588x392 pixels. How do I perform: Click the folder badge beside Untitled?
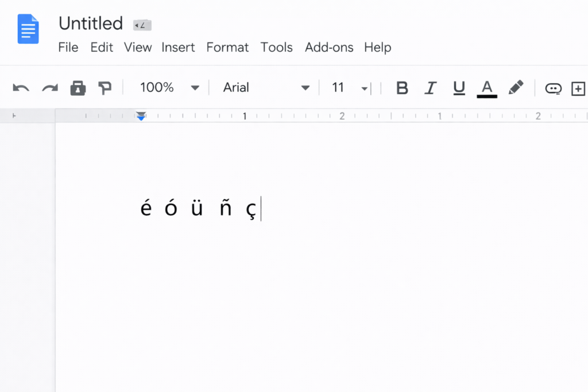click(142, 25)
